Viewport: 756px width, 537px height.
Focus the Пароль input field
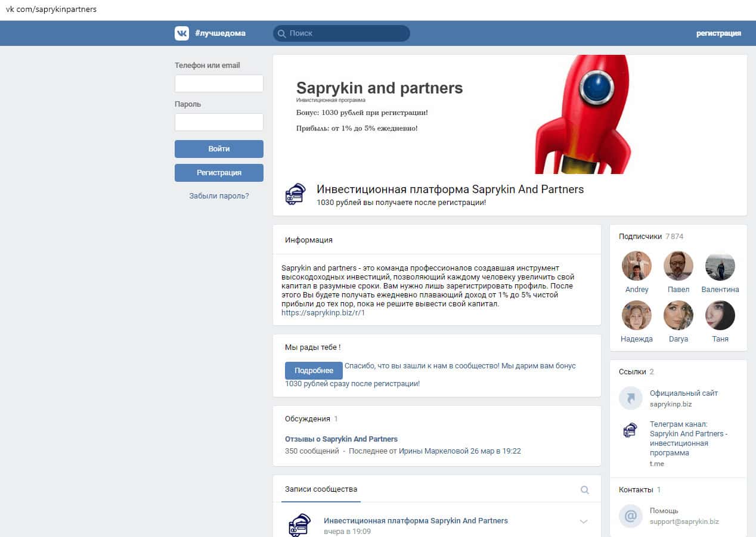[x=219, y=122]
